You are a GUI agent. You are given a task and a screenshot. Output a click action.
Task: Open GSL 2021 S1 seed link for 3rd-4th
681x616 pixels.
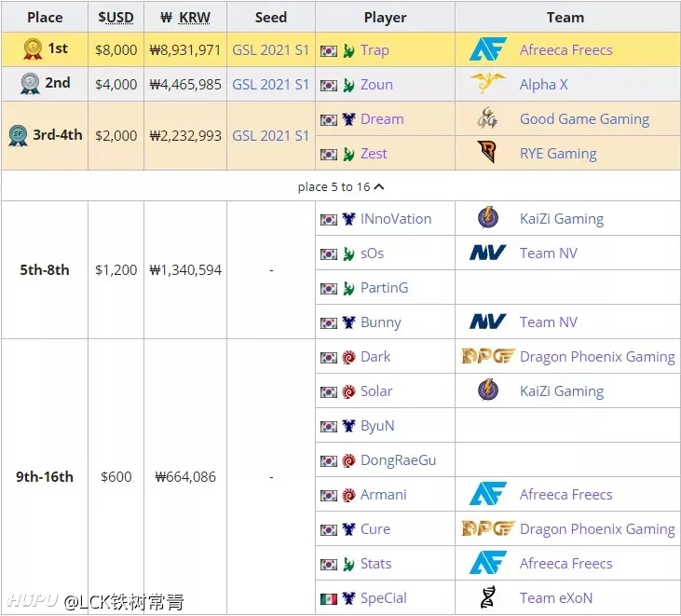point(270,135)
